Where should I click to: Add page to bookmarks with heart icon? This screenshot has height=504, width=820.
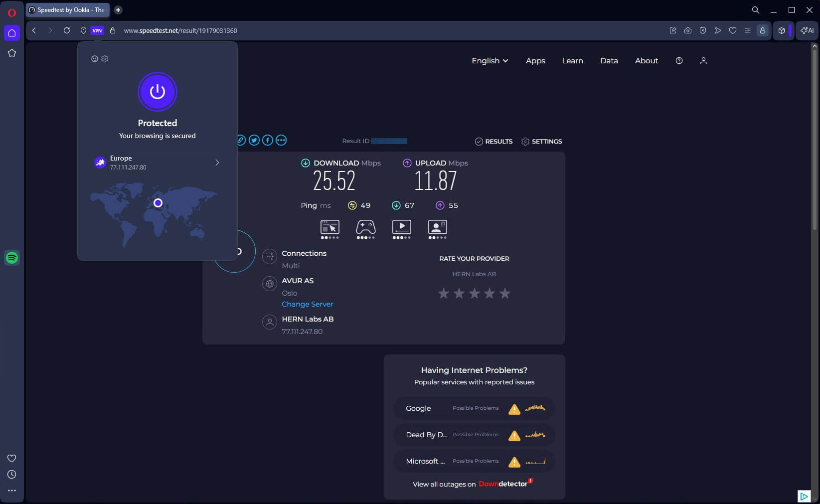[x=733, y=30]
